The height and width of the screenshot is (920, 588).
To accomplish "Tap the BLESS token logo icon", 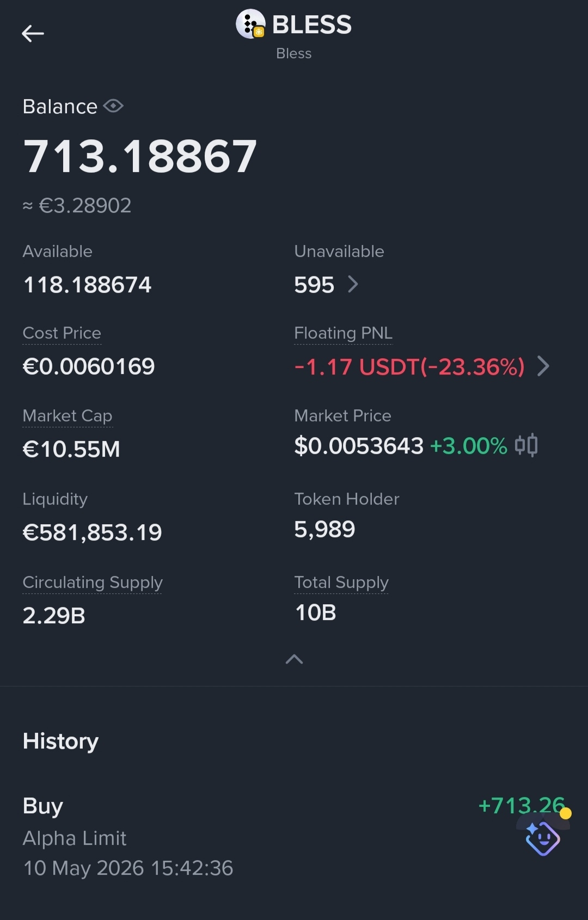I will (x=250, y=24).
